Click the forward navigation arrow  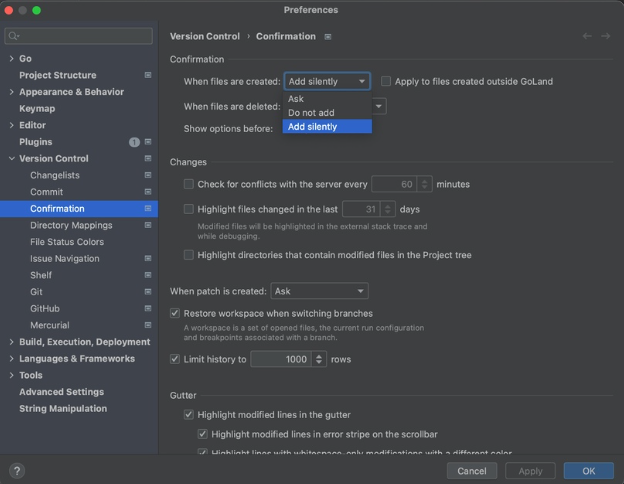606,37
